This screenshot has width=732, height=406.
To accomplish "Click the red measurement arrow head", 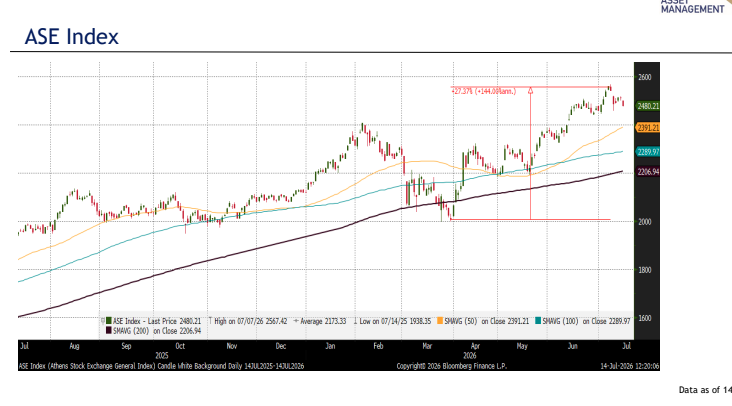I will tap(530, 91).
